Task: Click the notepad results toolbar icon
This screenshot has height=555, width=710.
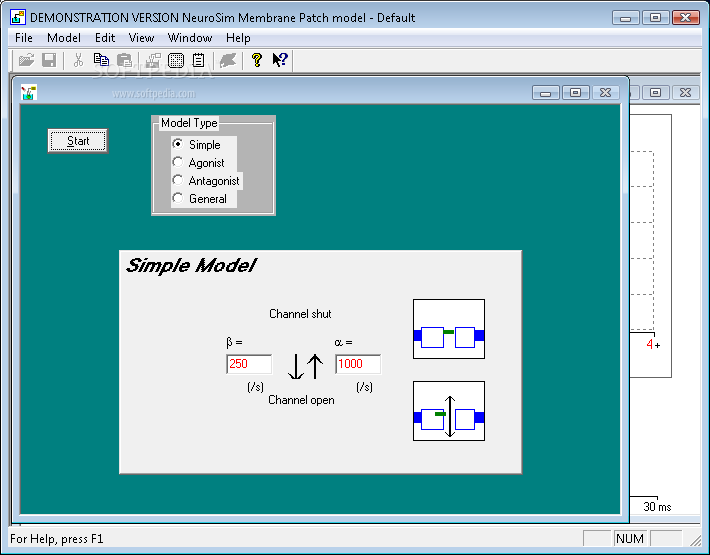Action: point(198,60)
